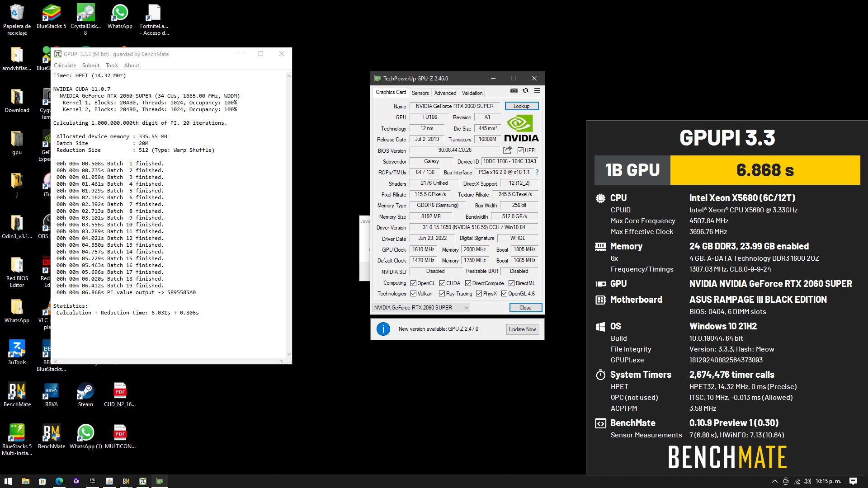868x488 pixels.
Task: Click the GPUPI pi icon in title bar
Action: 58,54
